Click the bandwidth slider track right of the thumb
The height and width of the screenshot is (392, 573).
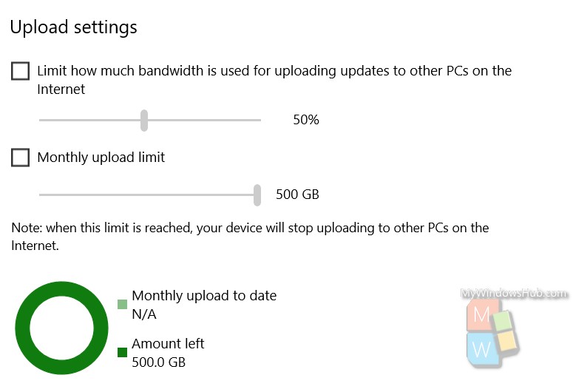(x=204, y=121)
